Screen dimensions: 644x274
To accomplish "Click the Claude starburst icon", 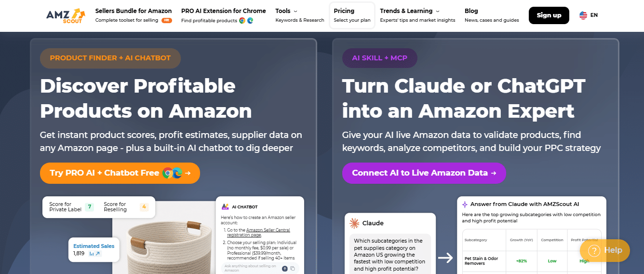I will 354,223.
